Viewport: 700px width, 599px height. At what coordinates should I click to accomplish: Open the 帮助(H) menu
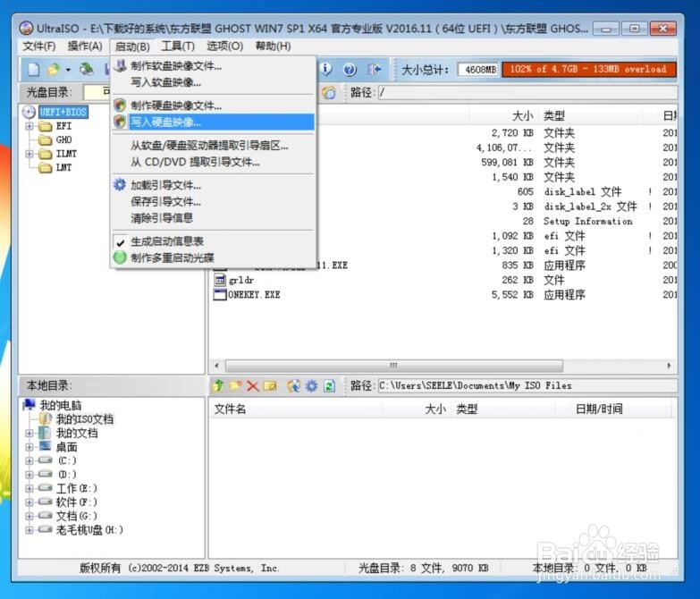(x=273, y=46)
